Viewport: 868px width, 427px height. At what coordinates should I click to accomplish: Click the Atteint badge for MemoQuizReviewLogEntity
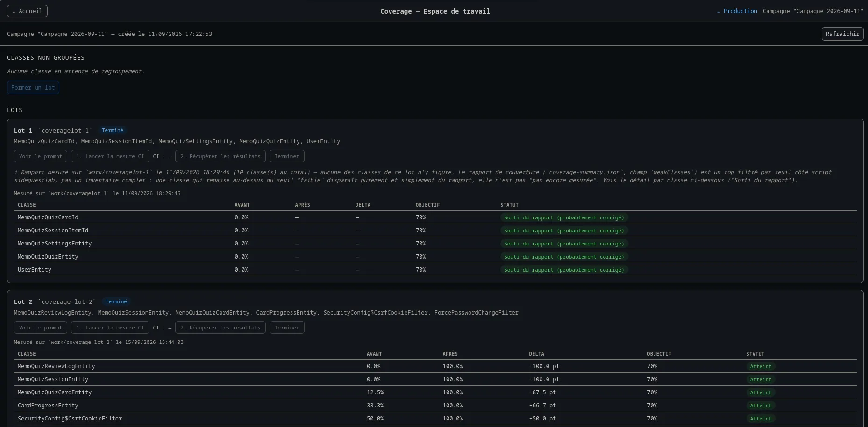[761, 366]
